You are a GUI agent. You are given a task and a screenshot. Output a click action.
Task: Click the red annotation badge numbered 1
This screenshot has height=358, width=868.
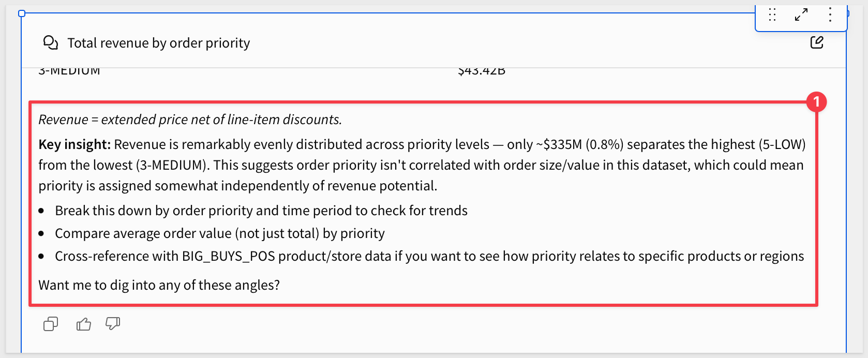coord(816,102)
